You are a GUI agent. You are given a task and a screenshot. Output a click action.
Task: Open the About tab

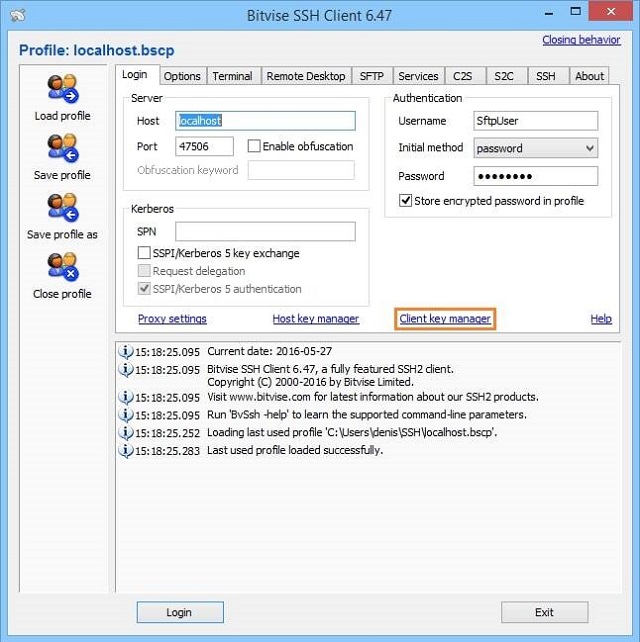click(x=589, y=76)
